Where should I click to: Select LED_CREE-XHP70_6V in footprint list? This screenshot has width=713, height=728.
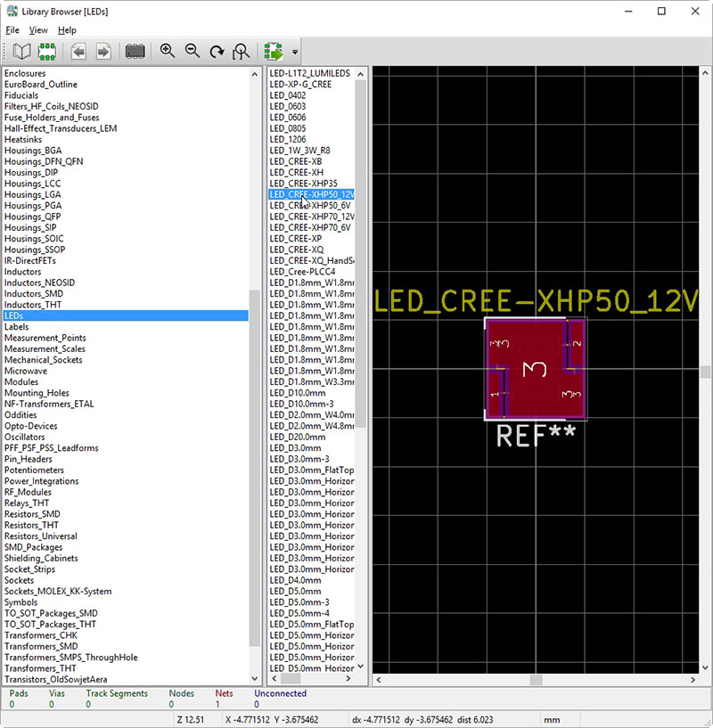pos(309,227)
